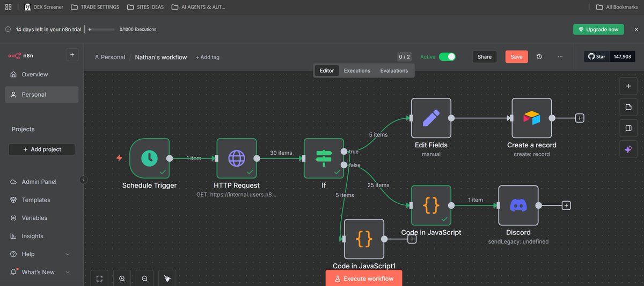Click the '25 items' connection label
Viewport: 644px width, 286px height.
pyautogui.click(x=378, y=185)
